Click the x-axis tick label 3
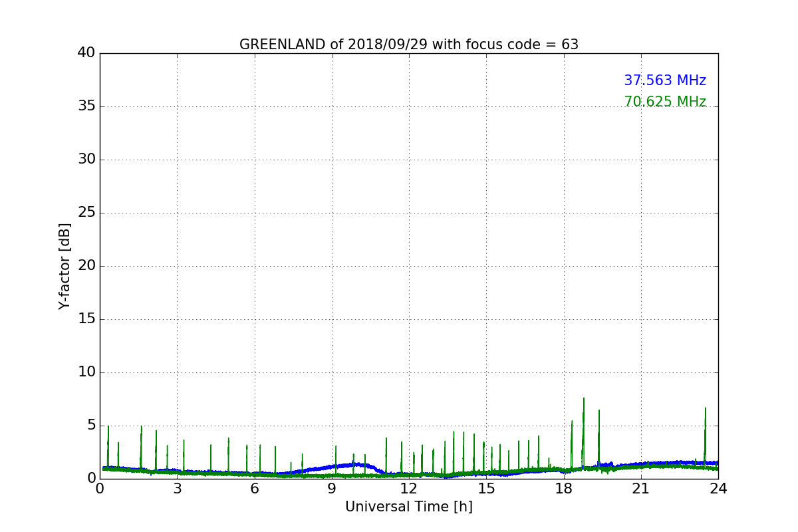 click(x=177, y=489)
